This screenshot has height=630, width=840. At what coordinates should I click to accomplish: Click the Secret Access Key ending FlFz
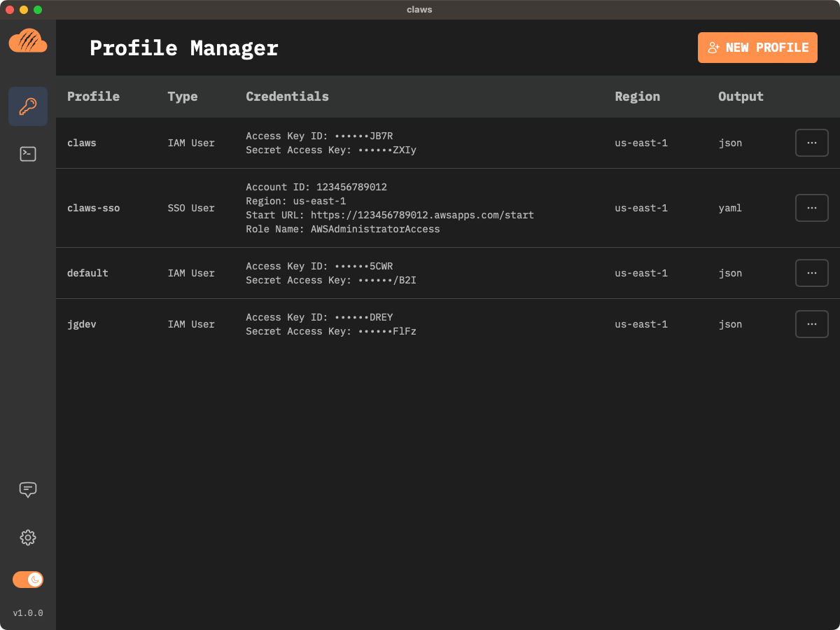pyautogui.click(x=331, y=331)
